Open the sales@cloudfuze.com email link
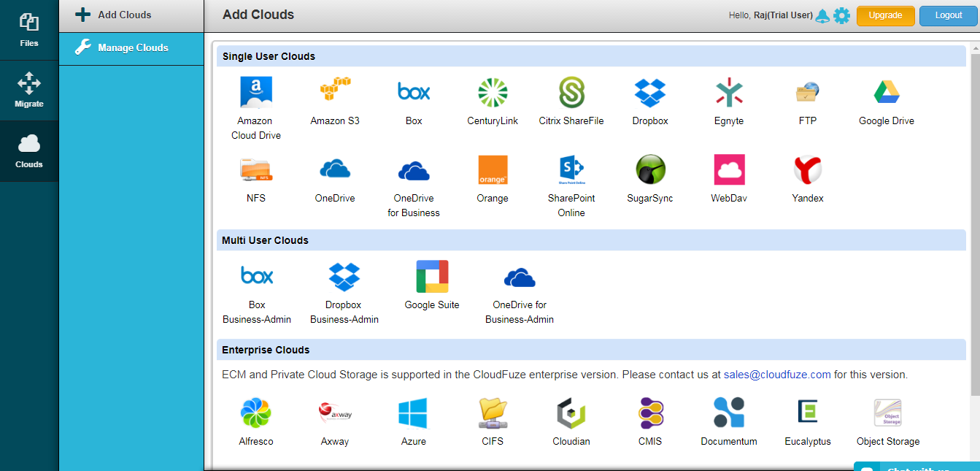This screenshot has width=980, height=471. 777,375
